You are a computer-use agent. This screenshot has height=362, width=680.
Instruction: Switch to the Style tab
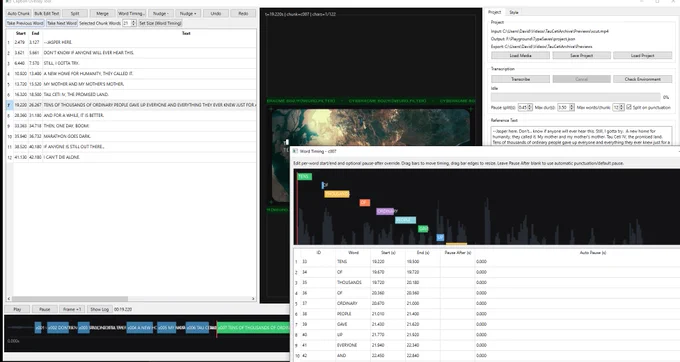coord(514,12)
